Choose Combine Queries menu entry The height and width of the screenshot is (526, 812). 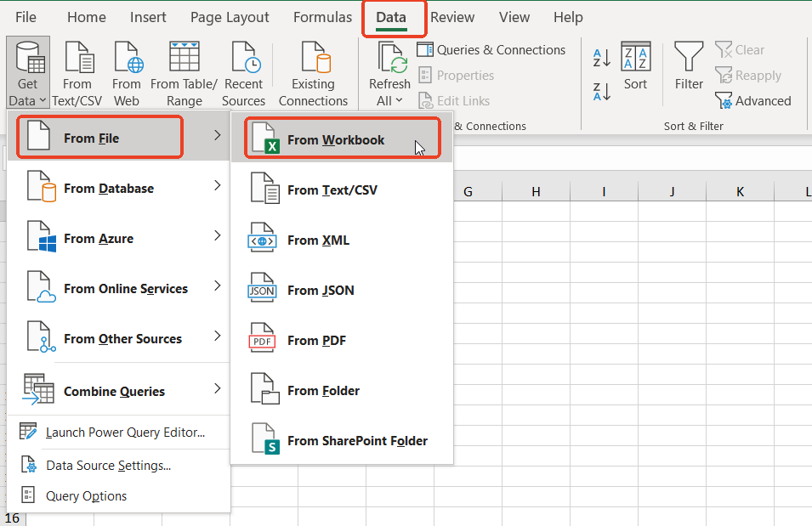118,389
